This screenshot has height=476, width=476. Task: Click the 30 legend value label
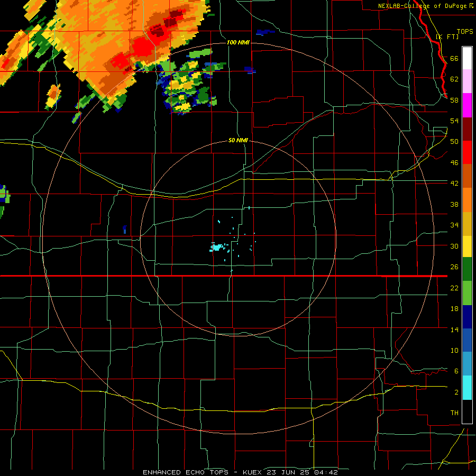pos(454,246)
